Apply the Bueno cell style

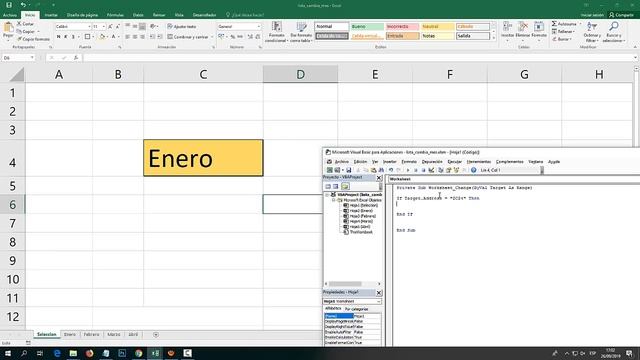pos(367,27)
